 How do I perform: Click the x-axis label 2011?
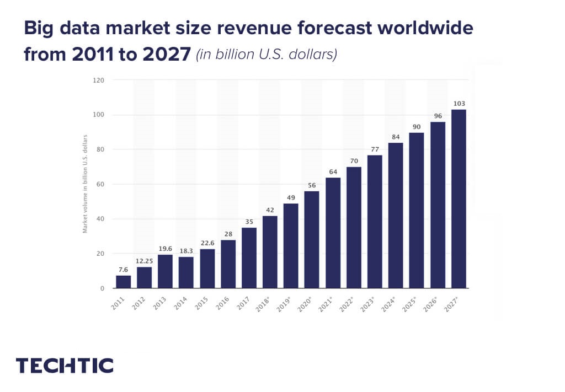tap(118, 303)
